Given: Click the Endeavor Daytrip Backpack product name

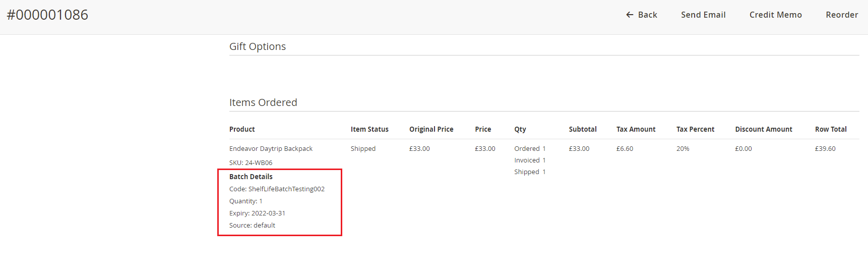Looking at the screenshot, I should tap(271, 149).
